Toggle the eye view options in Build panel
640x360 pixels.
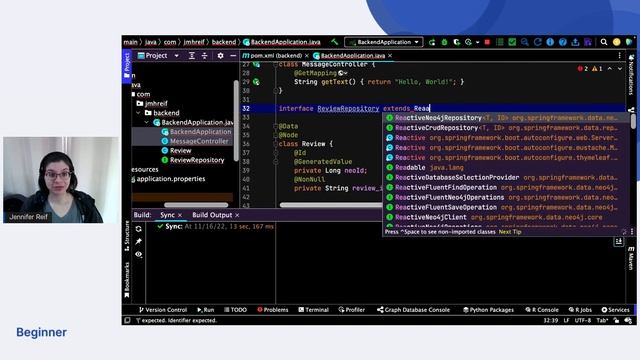139,254
